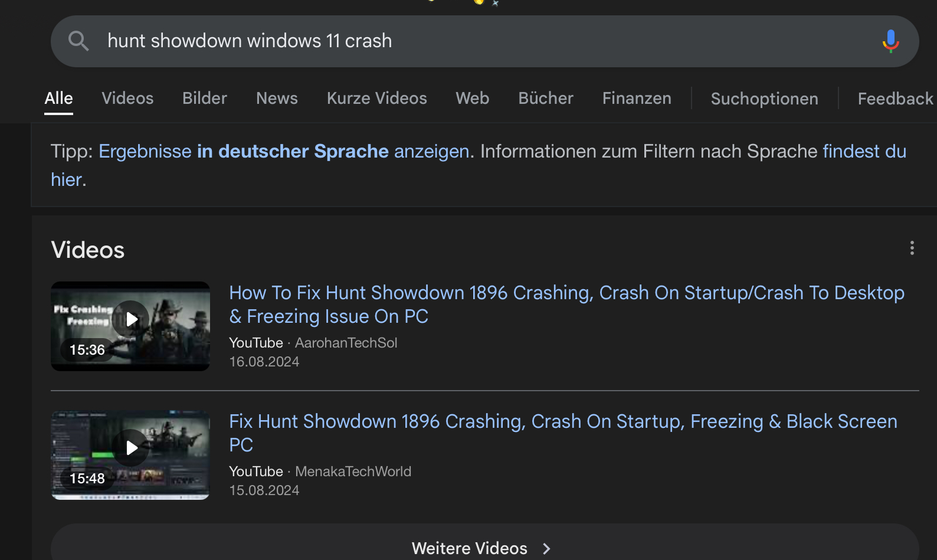This screenshot has width=937, height=560.
Task: Open the Suchoptionen search tools
Action: tap(764, 99)
